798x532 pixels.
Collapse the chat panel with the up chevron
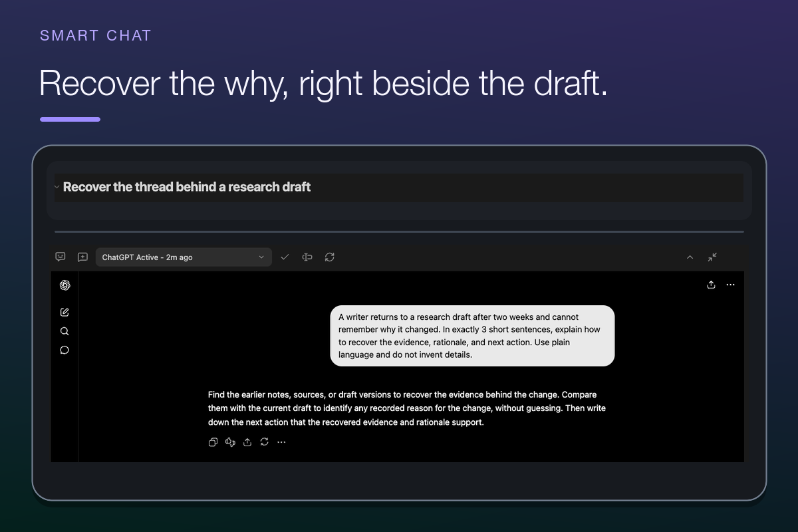(690, 257)
